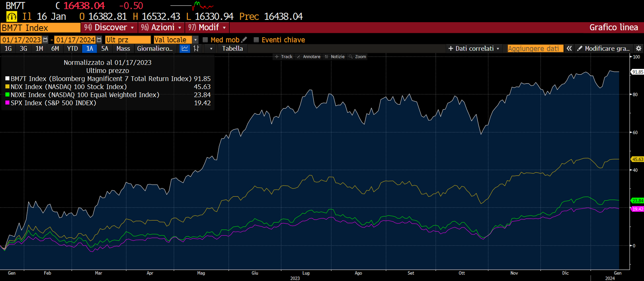Expand the 97) Modif menu
The image size is (644, 281).
pyautogui.click(x=207, y=28)
